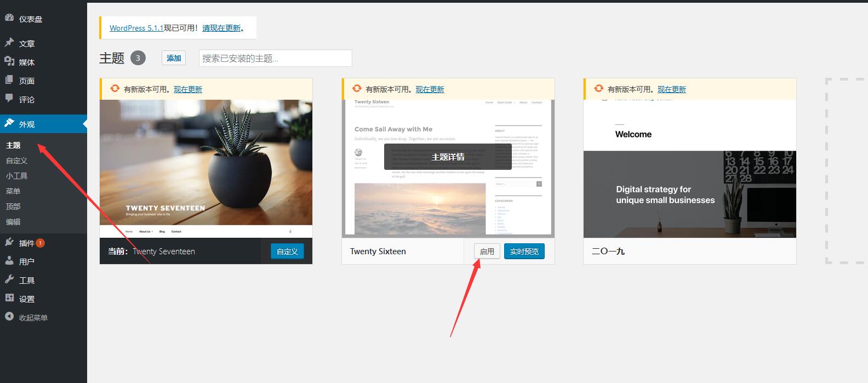
Task: Open the 自定义 submenu item
Action: 16,161
